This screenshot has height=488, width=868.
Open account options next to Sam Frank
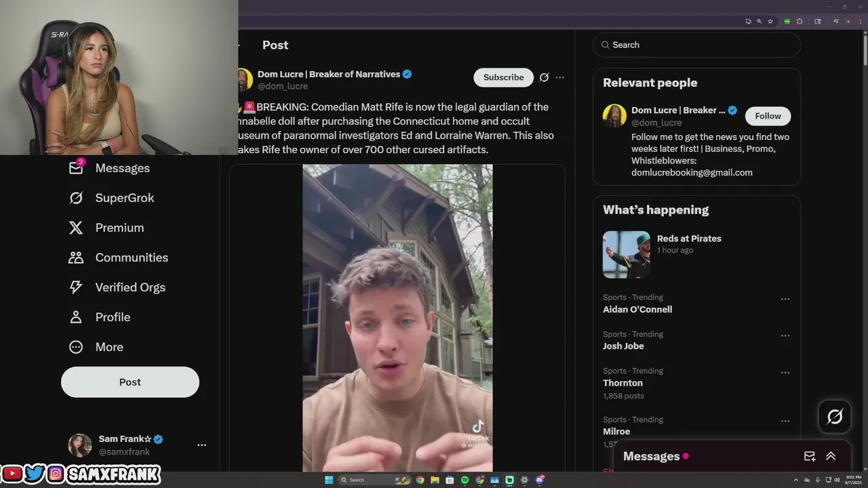[x=201, y=445]
